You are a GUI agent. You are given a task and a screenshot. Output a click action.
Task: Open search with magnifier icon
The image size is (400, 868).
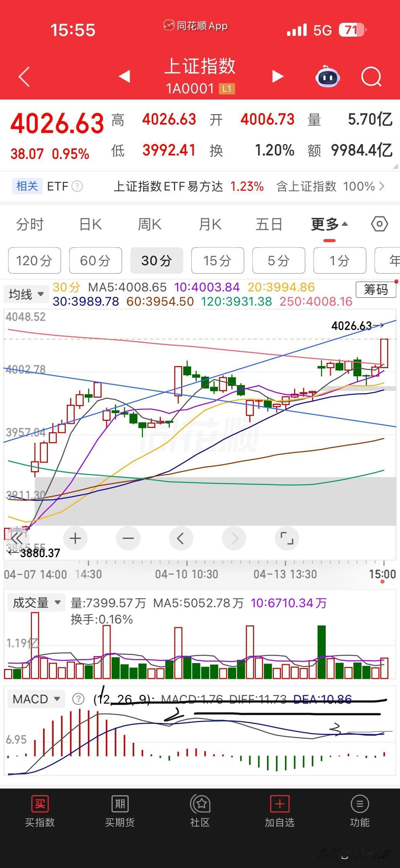coord(372,77)
